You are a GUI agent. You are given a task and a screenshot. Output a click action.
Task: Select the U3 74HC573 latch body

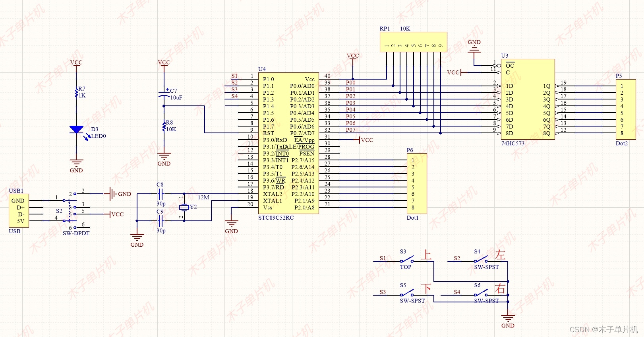pyautogui.click(x=528, y=99)
